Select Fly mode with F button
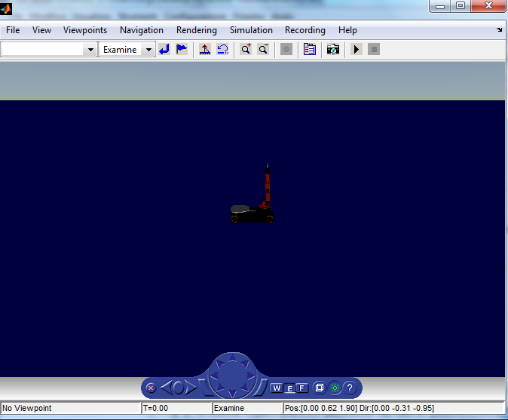The image size is (508, 420). point(301,388)
